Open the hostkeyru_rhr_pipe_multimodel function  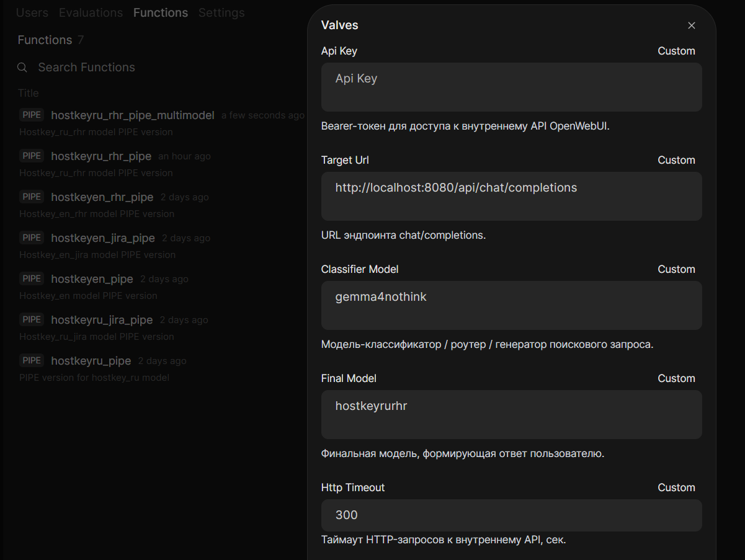click(x=133, y=115)
